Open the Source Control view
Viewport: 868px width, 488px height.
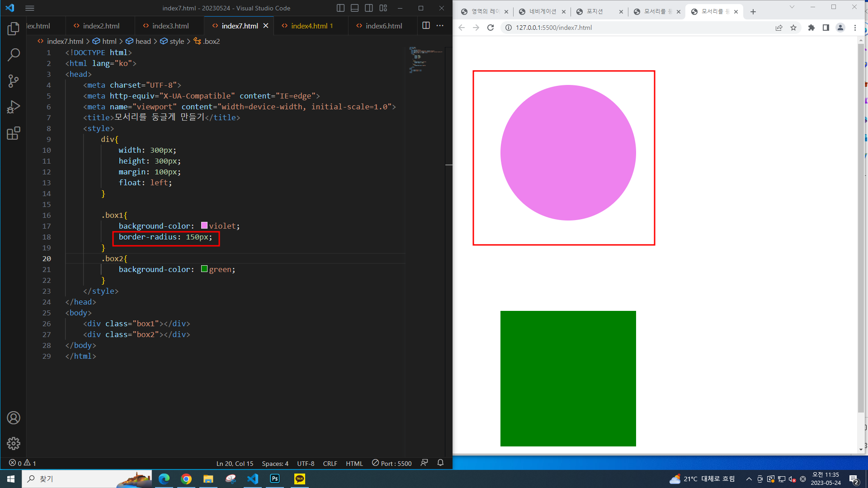click(14, 81)
